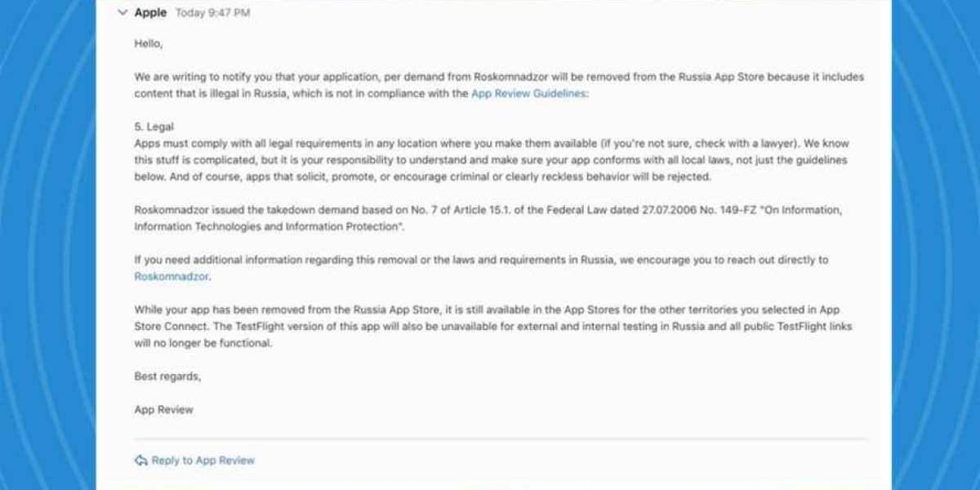Screen dimensions: 980x490
Task: Open the Roskomnadzor contact link
Action: coord(171,277)
